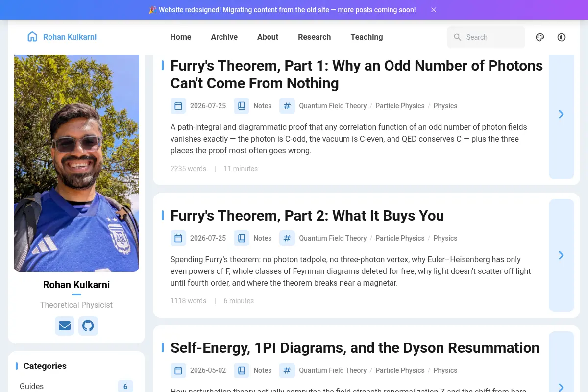Open the Archive page
The width and height of the screenshot is (588, 392).
(x=224, y=37)
